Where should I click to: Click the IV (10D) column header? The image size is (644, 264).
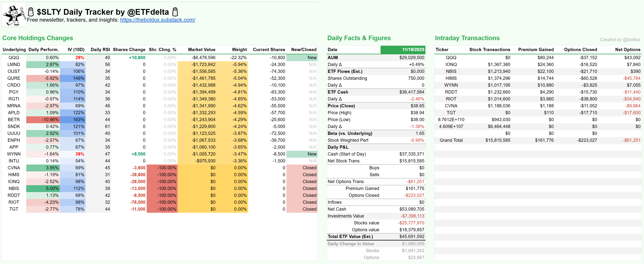[76, 50]
